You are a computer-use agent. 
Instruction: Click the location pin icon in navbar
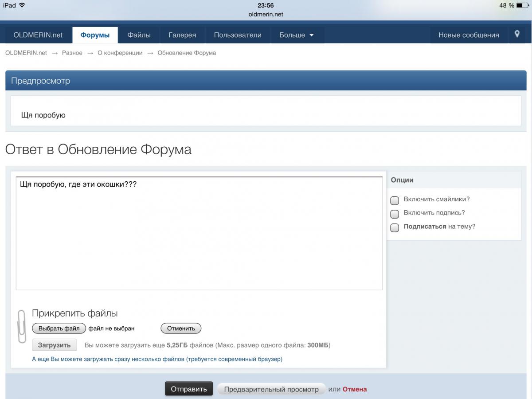click(x=517, y=34)
